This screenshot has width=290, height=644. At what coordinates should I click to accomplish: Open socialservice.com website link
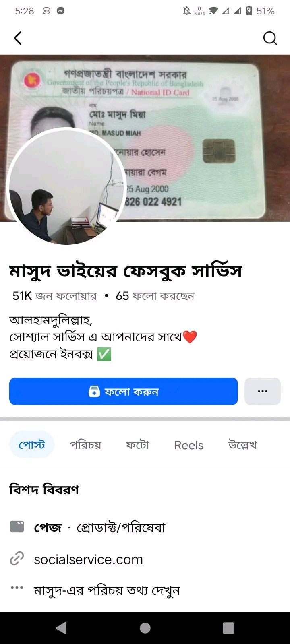(x=88, y=559)
